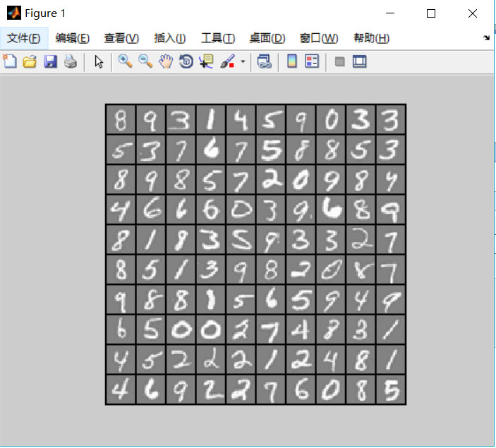Click the Hide Plot Tools icon
This screenshot has height=448, width=496.
click(339, 61)
